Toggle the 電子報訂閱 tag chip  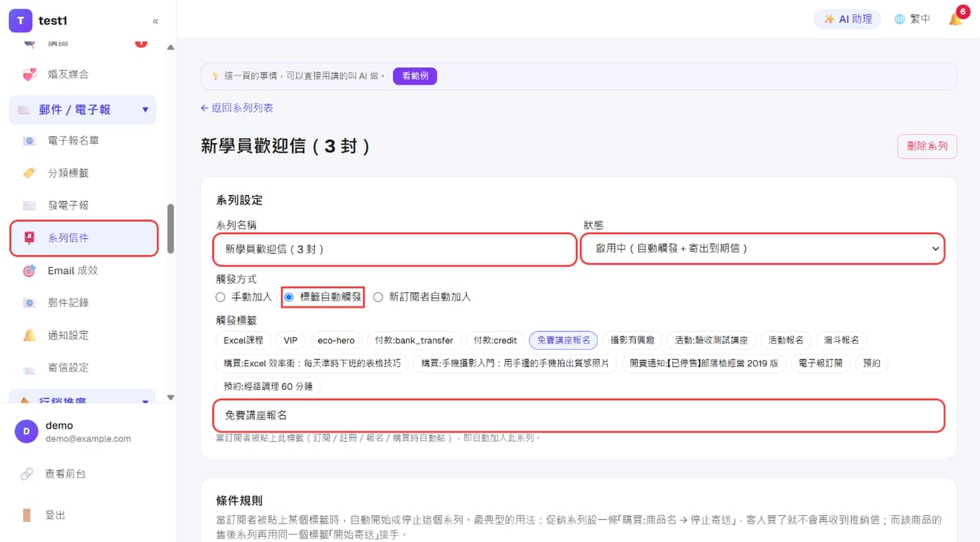[821, 363]
